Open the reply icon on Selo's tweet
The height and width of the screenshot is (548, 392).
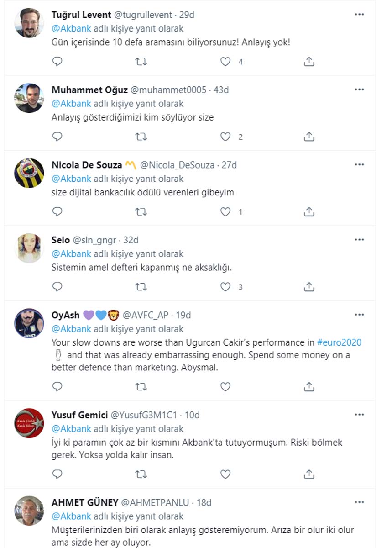[x=57, y=287]
